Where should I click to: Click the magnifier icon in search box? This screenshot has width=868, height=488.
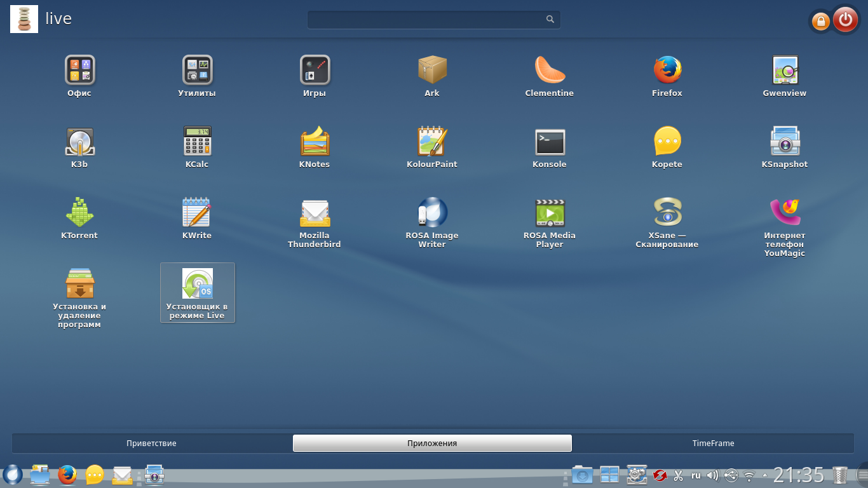tap(550, 19)
